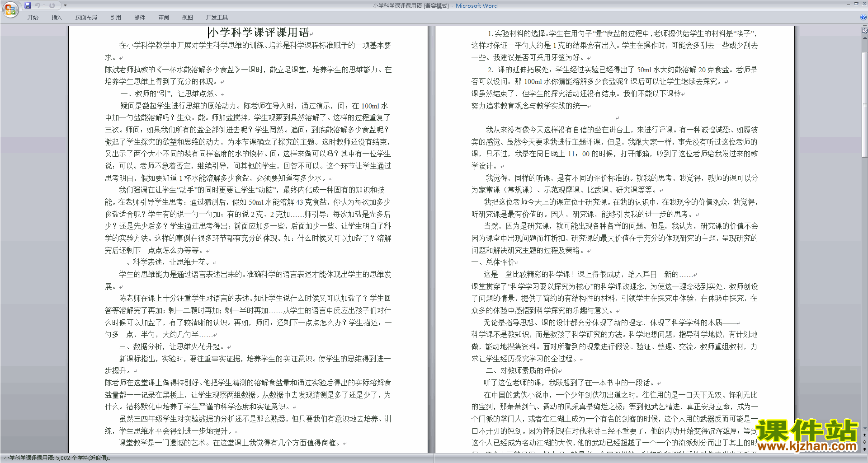Toggle the ruler icon above the scrollbar
This screenshot has height=463, width=868.
click(864, 31)
